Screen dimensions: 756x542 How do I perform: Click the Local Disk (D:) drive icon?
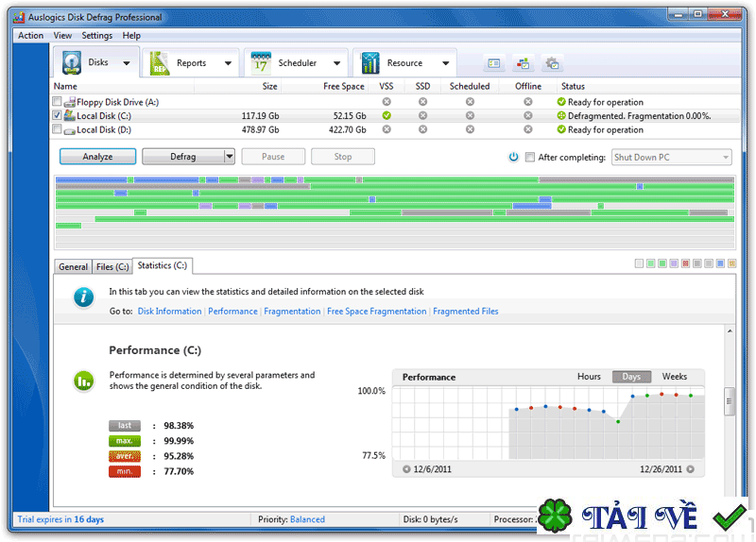click(69, 130)
